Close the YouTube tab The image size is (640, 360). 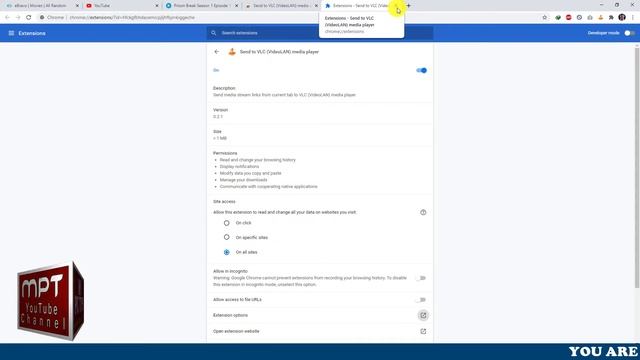(x=157, y=6)
